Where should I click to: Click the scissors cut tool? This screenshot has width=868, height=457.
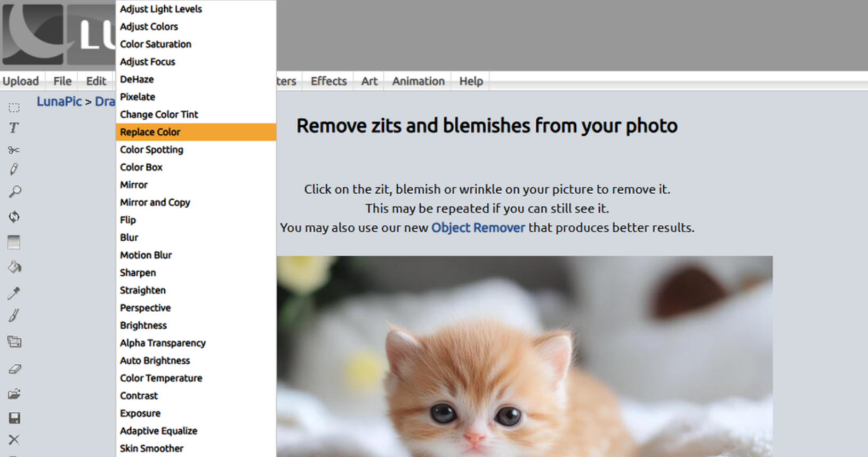(14, 150)
